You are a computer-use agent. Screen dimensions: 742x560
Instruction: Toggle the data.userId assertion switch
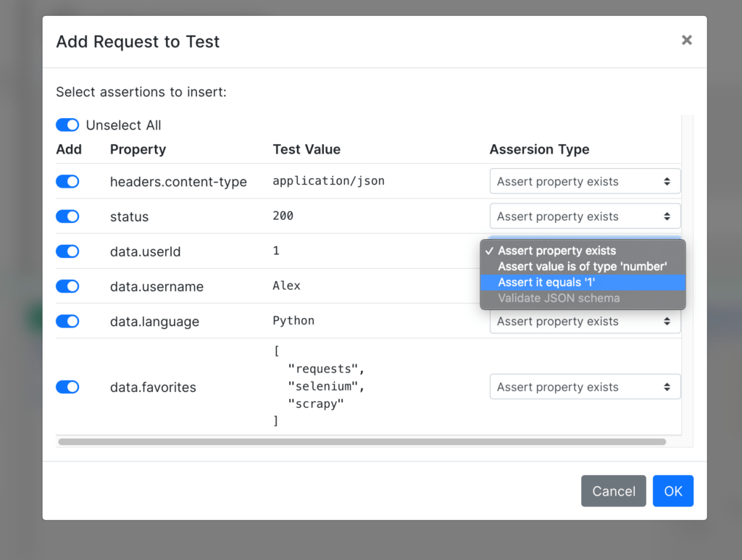pyautogui.click(x=67, y=251)
